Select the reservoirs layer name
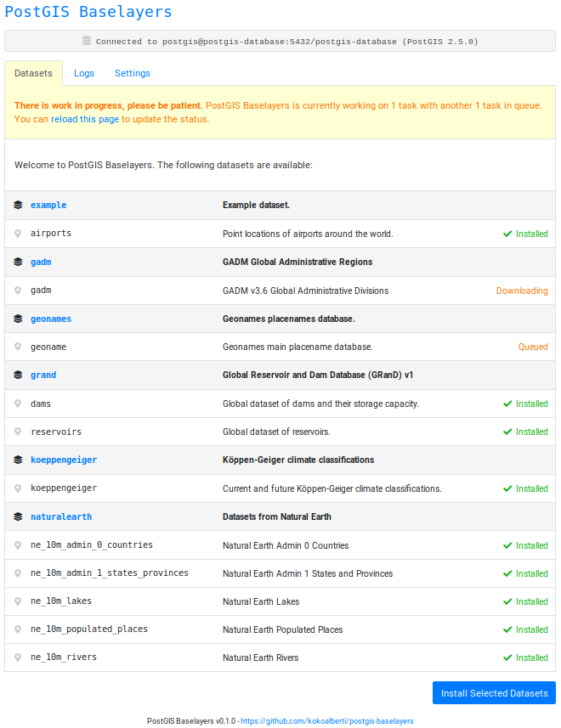The height and width of the screenshot is (728, 561). click(56, 432)
